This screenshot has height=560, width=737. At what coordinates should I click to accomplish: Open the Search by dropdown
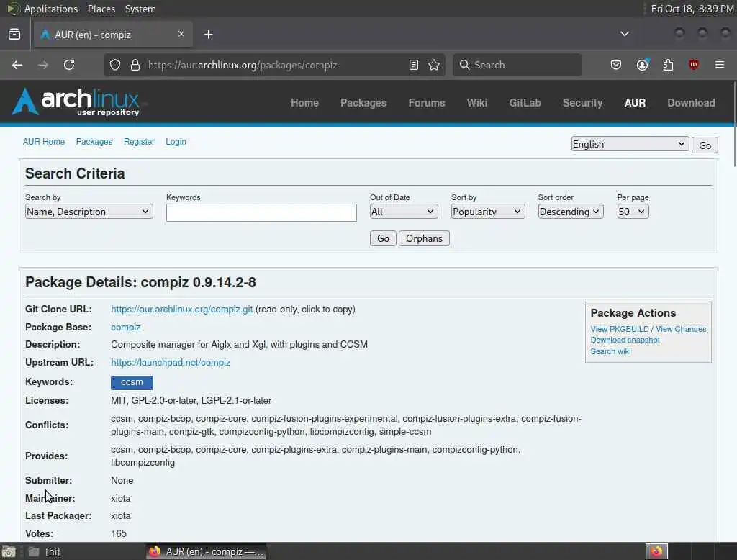89,212
